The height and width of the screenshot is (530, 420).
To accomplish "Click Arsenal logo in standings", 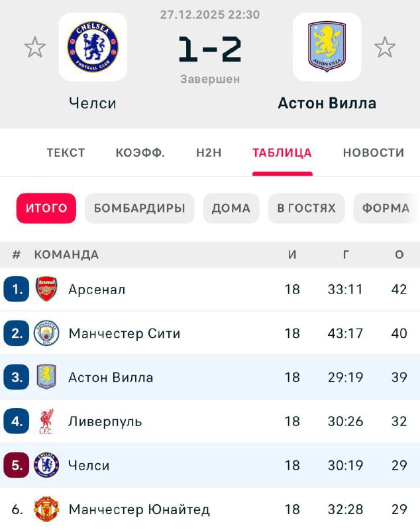I will click(46, 290).
